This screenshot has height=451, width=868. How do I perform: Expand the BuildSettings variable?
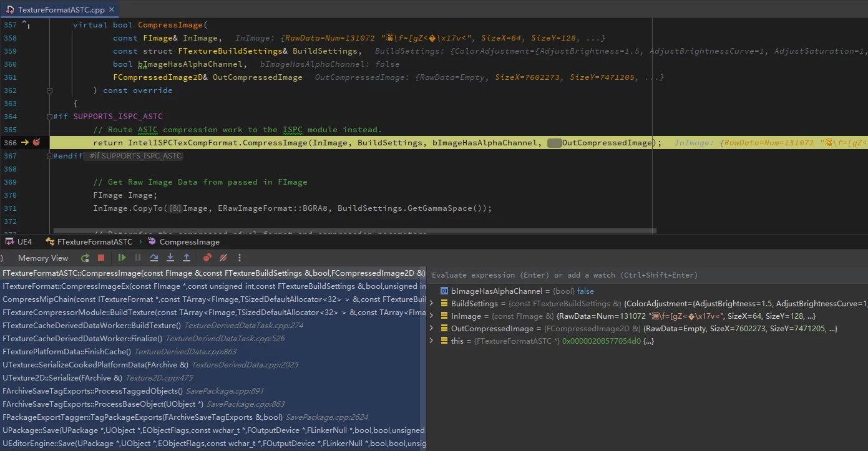432,304
